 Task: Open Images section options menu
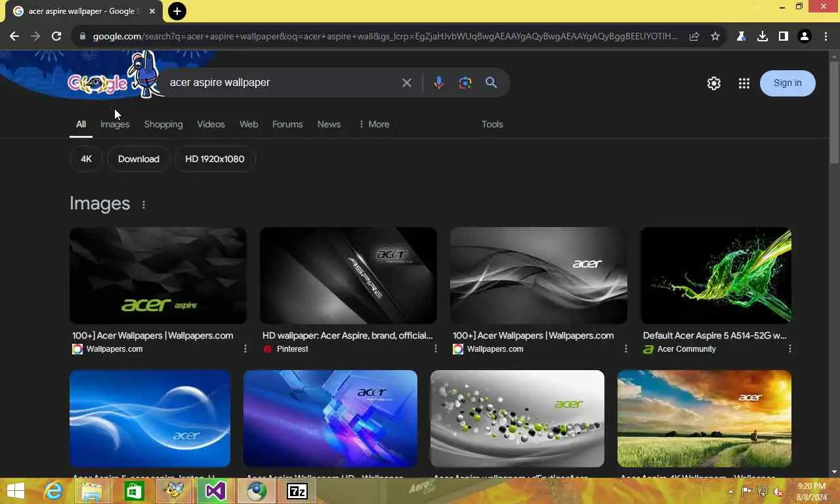143,205
